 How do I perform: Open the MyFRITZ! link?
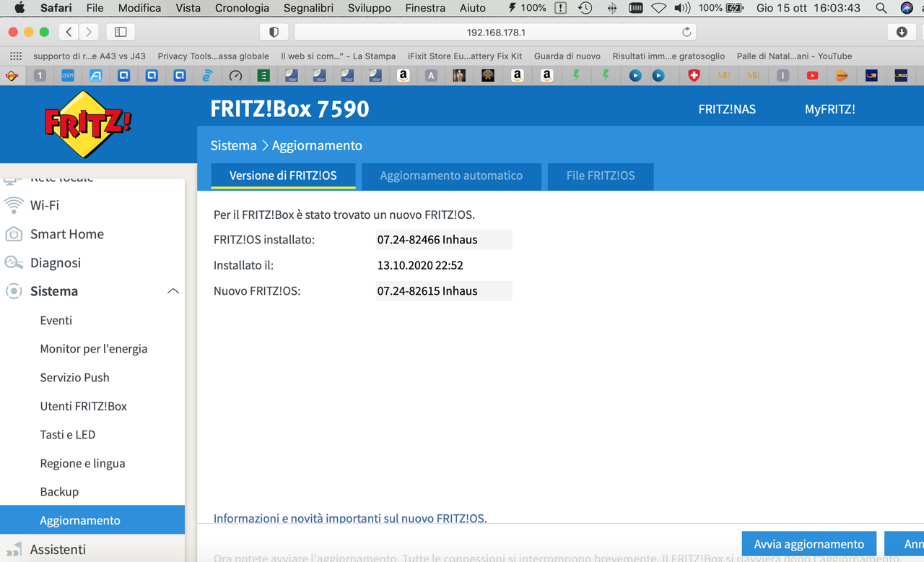(830, 109)
